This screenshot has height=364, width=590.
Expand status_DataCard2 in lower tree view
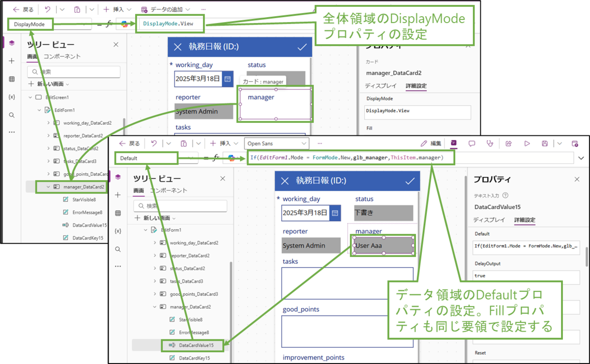click(x=155, y=269)
